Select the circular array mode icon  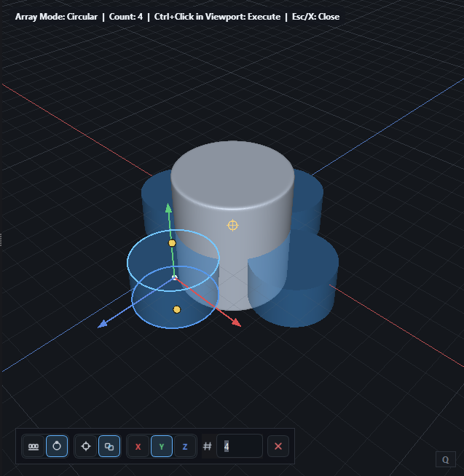point(57,446)
